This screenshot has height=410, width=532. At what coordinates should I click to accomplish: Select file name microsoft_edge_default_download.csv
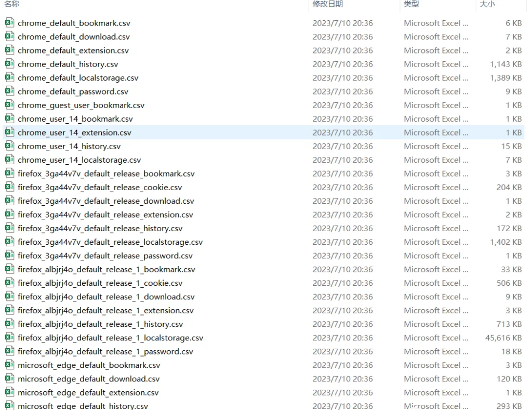[88, 379]
